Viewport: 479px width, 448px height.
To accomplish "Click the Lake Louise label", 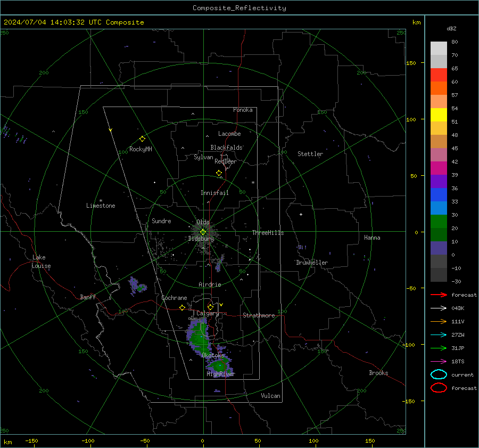I will coord(41,262).
